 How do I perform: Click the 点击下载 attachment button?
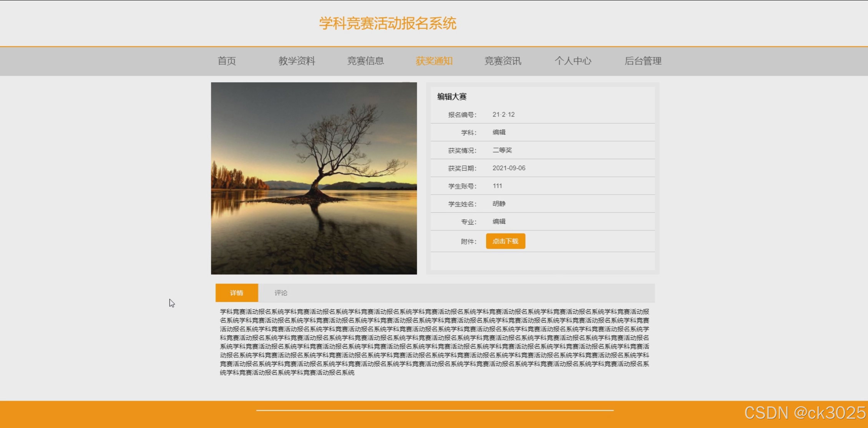click(x=505, y=241)
